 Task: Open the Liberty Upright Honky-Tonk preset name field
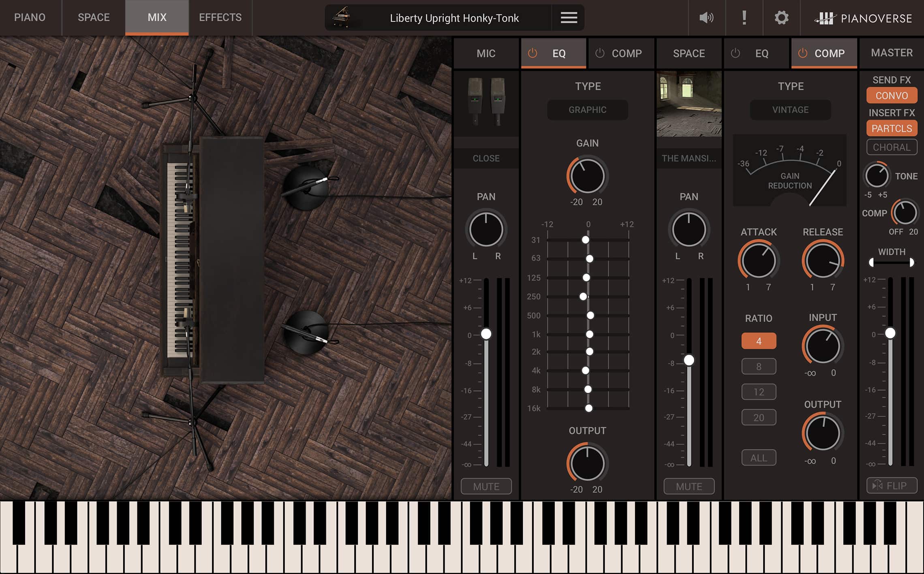[454, 18]
